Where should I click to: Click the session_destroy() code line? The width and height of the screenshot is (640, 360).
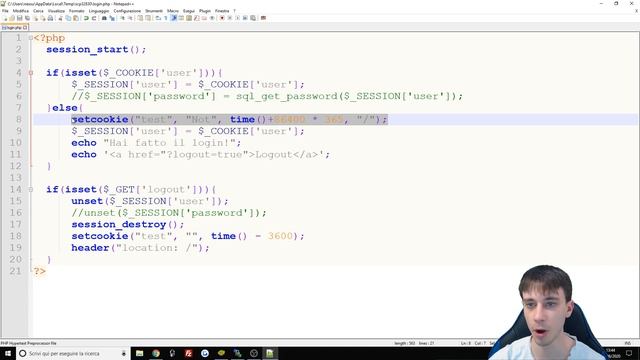(128, 224)
